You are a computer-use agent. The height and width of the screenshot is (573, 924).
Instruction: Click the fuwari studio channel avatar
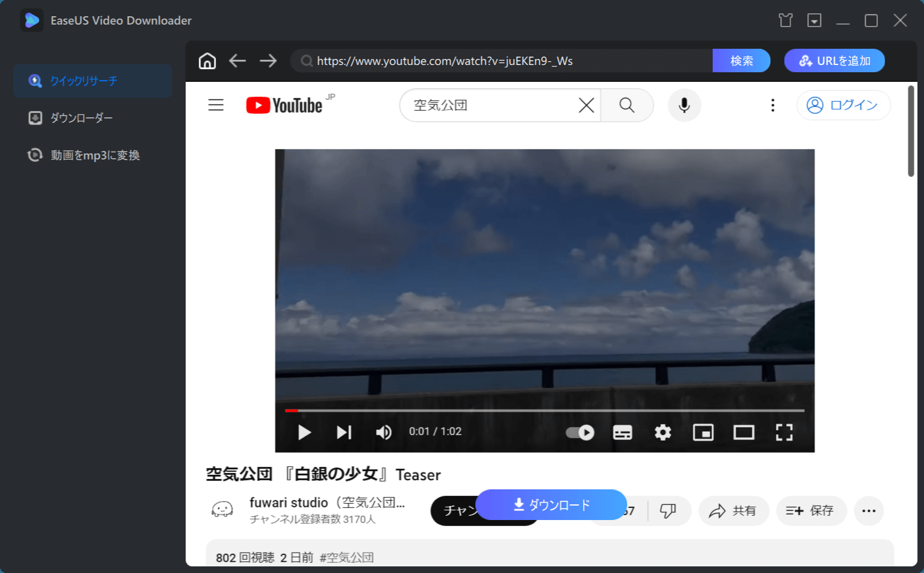click(222, 510)
